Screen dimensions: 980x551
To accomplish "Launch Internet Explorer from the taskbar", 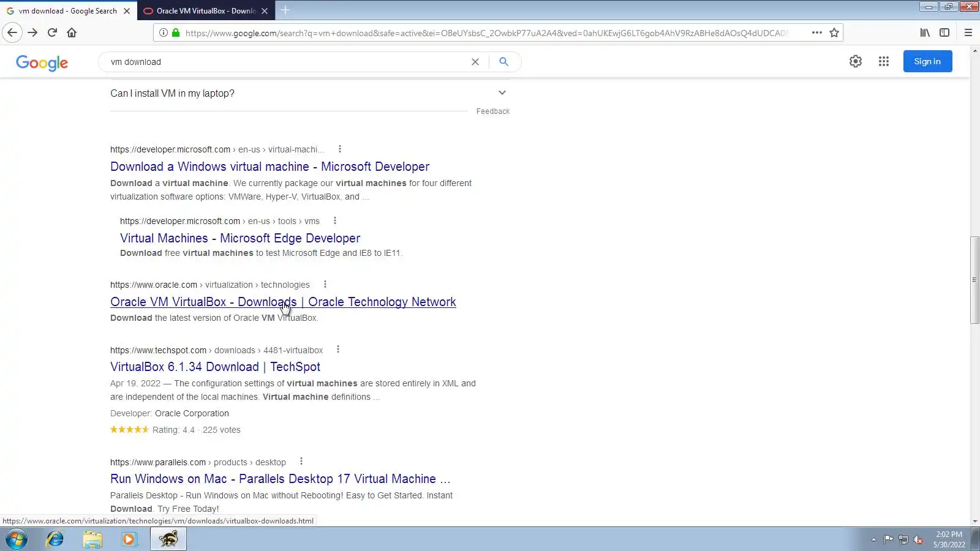I will [55, 539].
